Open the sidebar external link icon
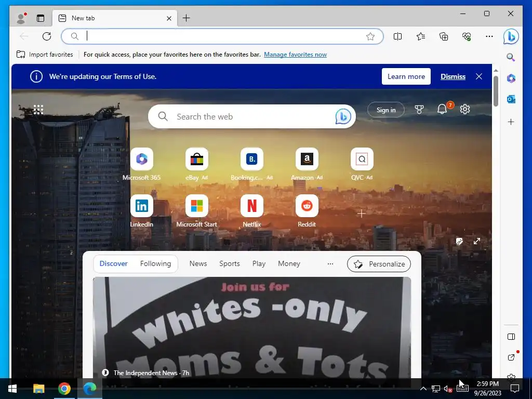The image size is (532, 399). [511, 357]
